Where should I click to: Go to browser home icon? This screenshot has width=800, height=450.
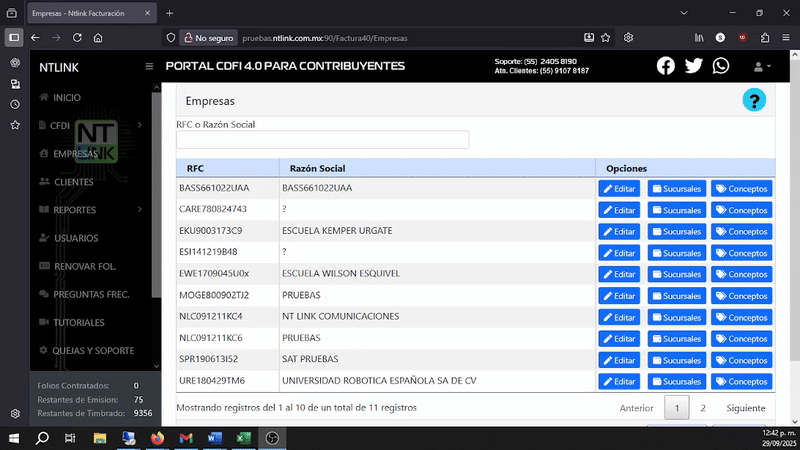coord(98,38)
